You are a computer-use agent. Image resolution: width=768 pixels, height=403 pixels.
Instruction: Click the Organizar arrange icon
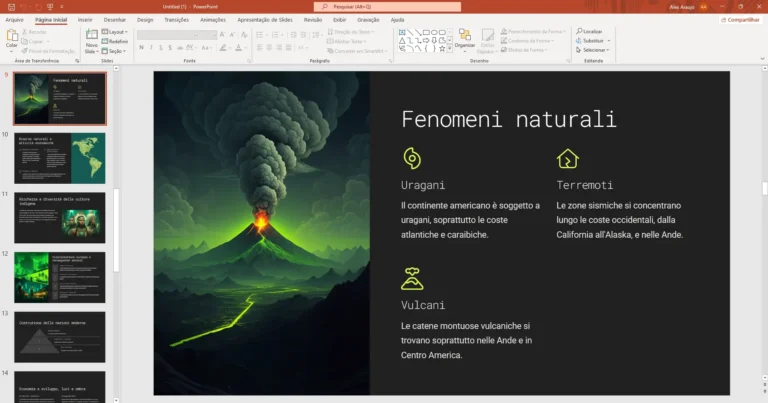pyautogui.click(x=464, y=35)
